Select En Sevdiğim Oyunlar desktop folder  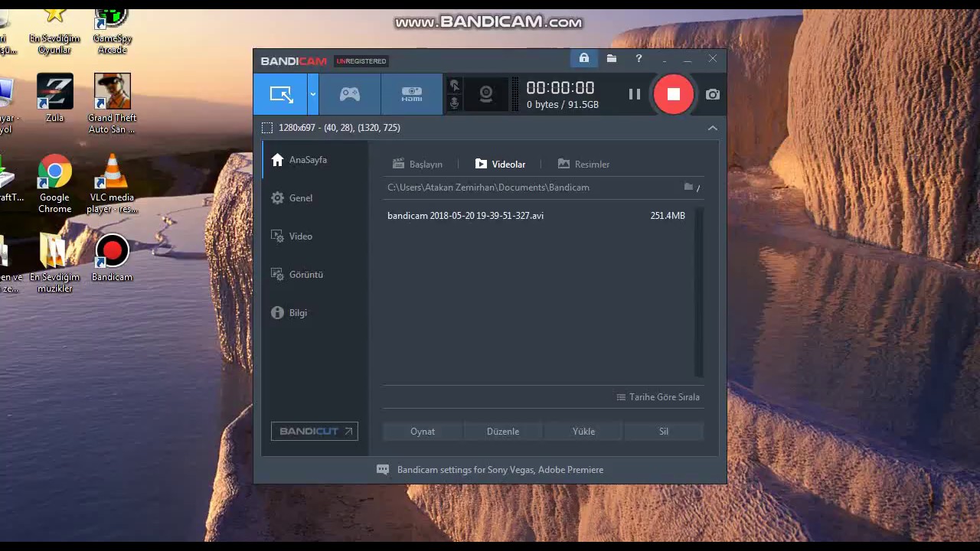point(55,31)
